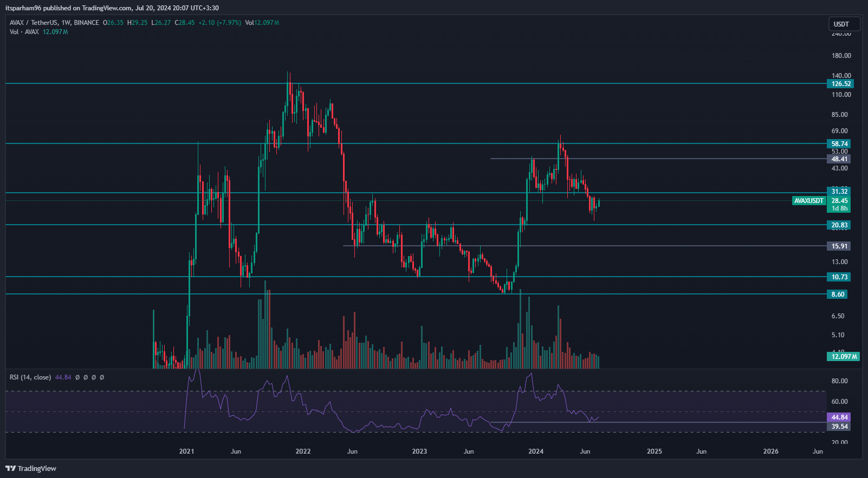Click the AVAX / TetherUS chart title
The width and height of the screenshot is (868, 478).
pos(54,23)
